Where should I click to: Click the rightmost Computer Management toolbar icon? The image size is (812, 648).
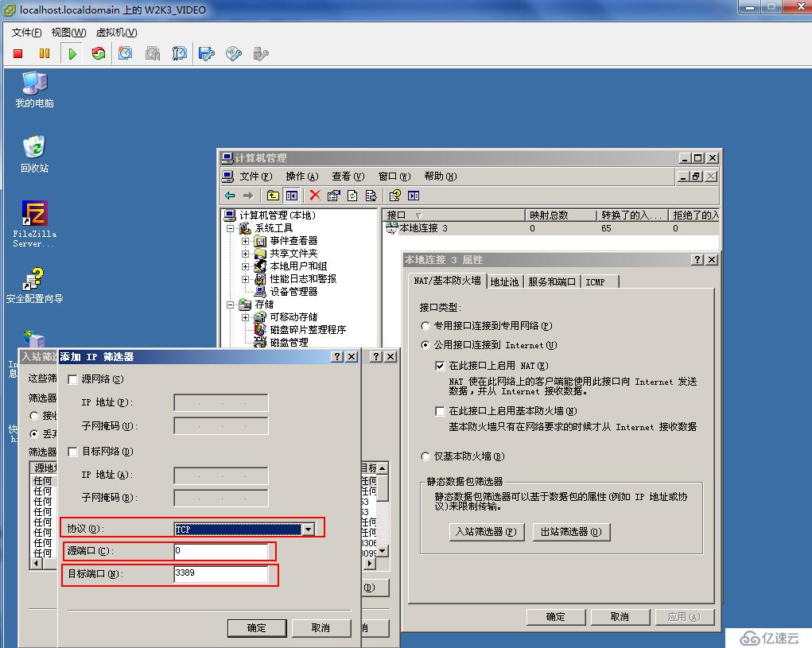click(x=414, y=196)
